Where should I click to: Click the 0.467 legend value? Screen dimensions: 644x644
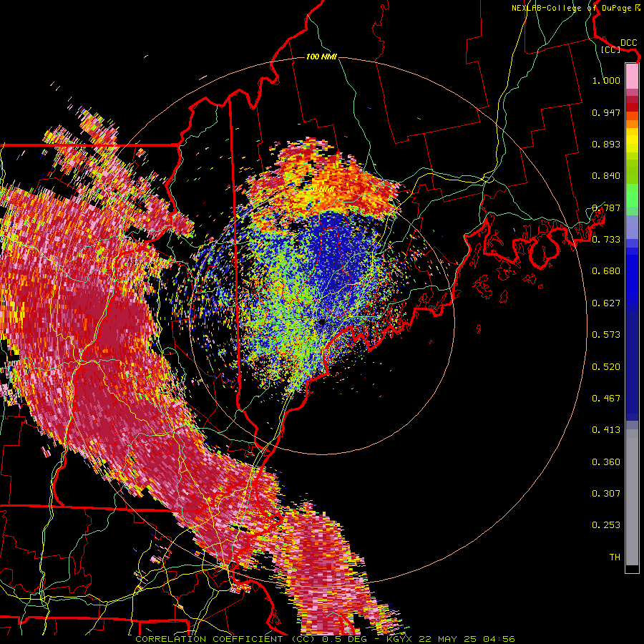click(x=606, y=399)
